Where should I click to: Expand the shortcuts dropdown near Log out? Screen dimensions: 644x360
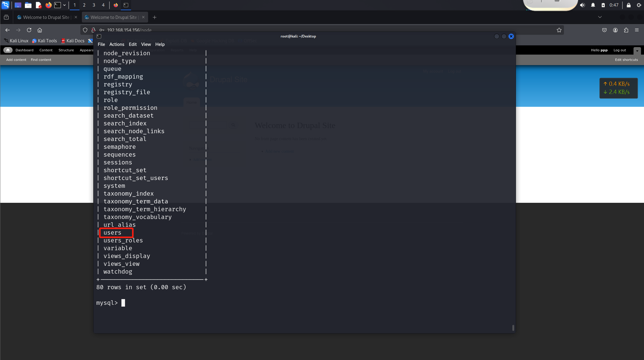(x=637, y=50)
